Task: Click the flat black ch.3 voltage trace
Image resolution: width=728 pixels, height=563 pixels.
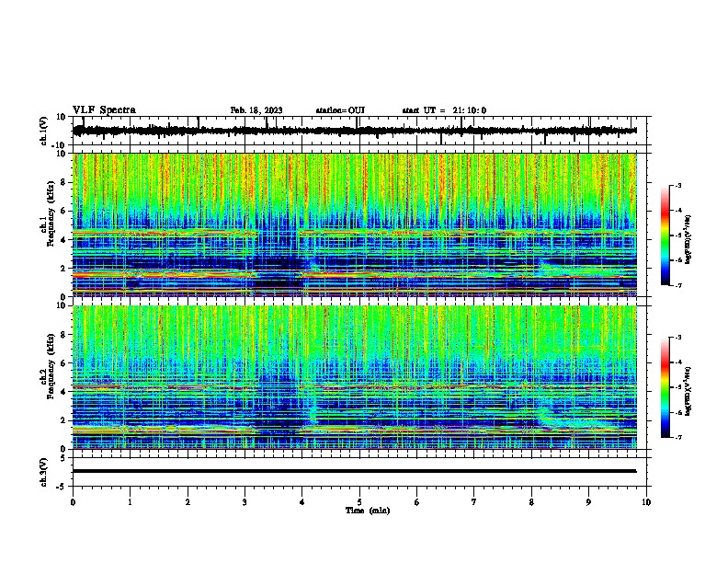Action: coord(354,471)
